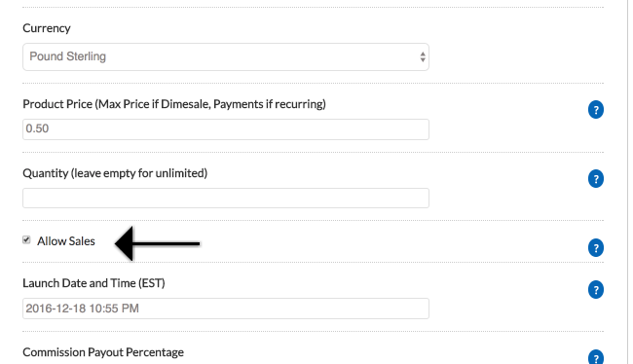Viewport: 633px width, 364px height.
Task: Click the Currency field label
Action: (x=47, y=28)
